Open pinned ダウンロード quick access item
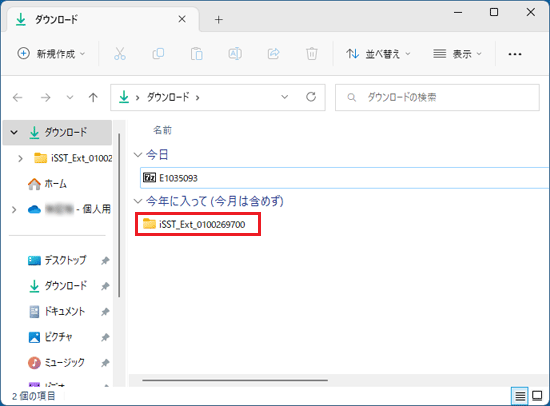Image resolution: width=550 pixels, height=406 pixels. coord(58,286)
